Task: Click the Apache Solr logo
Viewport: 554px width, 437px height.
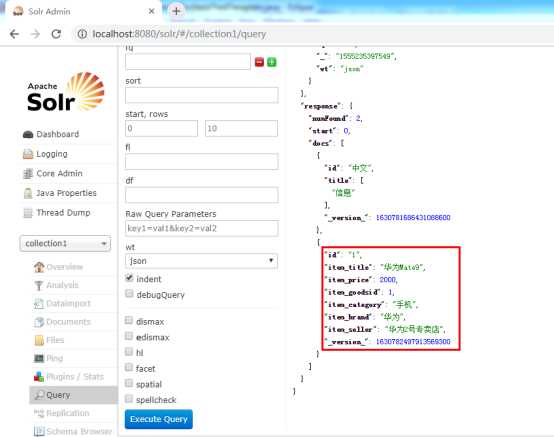Action: click(x=66, y=92)
